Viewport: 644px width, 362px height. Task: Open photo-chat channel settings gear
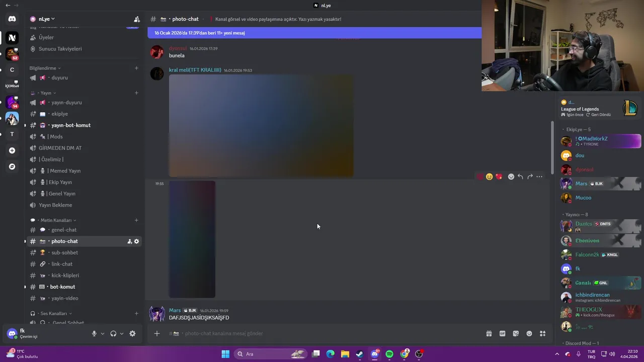136,241
